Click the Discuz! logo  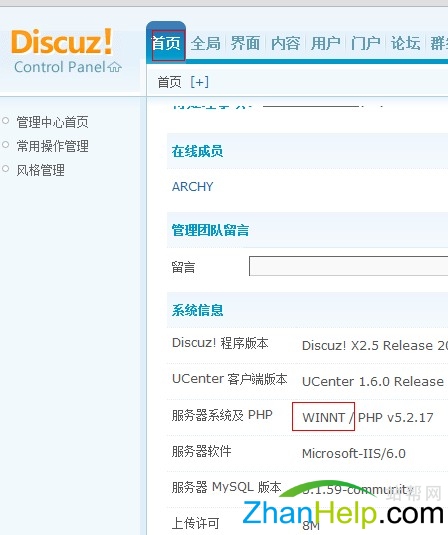[62, 42]
